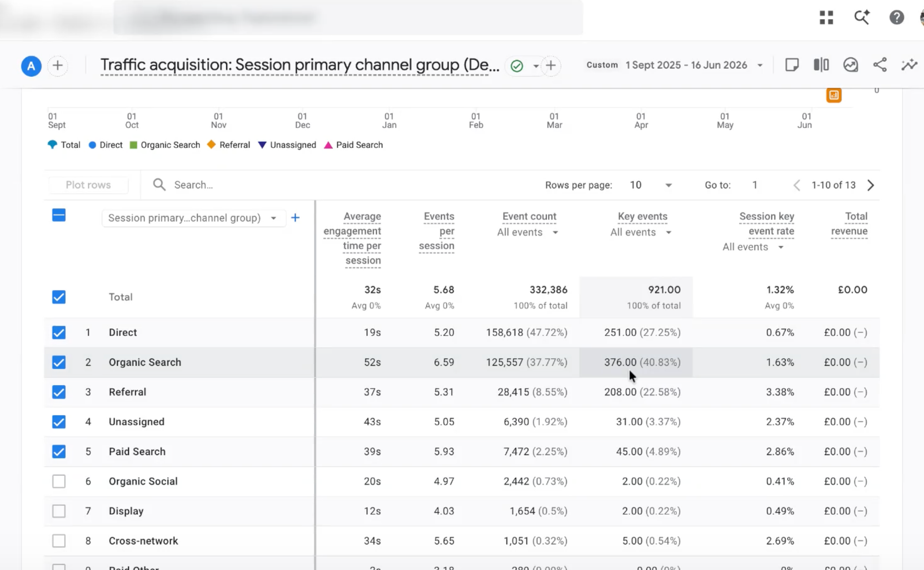Sort by Session key event rate header
The width and height of the screenshot is (924, 570).
pyautogui.click(x=767, y=224)
